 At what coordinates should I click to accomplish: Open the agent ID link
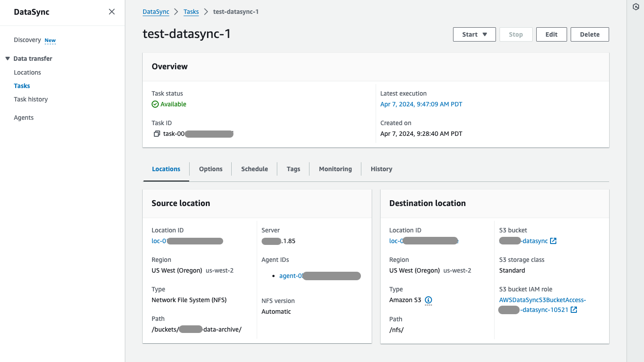tap(320, 276)
